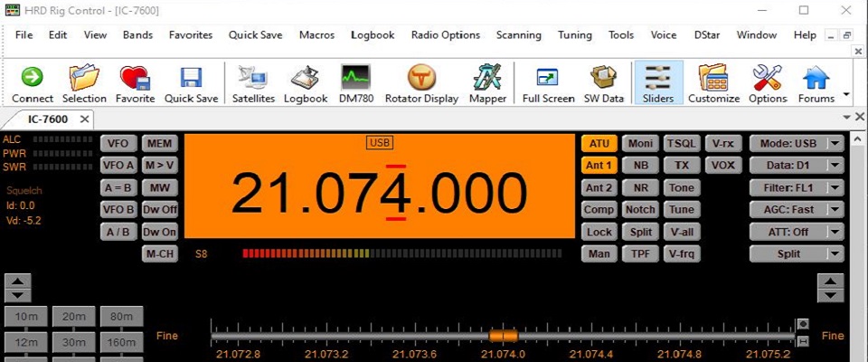Open the Filter: FL1 dropdown
Viewport: 868px width, 362px height.
pyautogui.click(x=797, y=187)
